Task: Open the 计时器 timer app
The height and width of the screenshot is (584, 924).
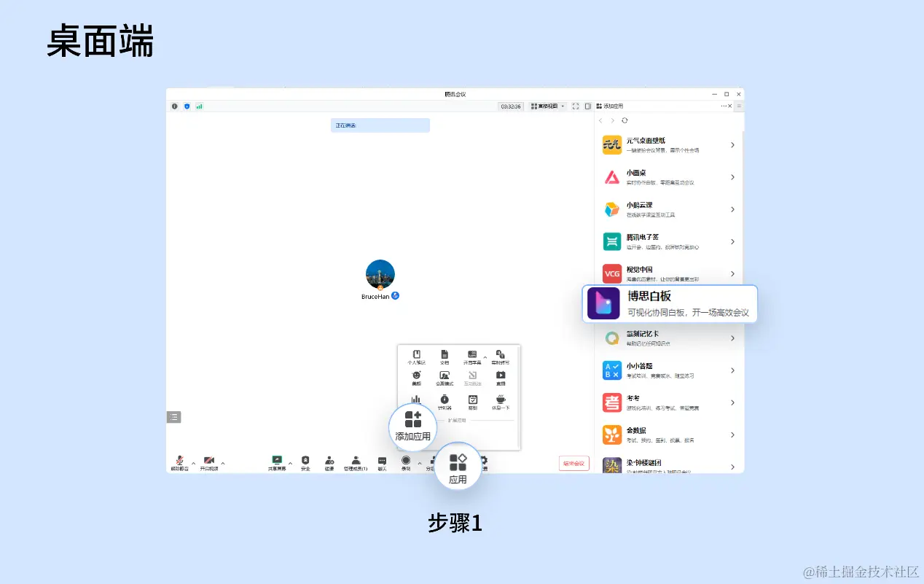Action: click(445, 400)
